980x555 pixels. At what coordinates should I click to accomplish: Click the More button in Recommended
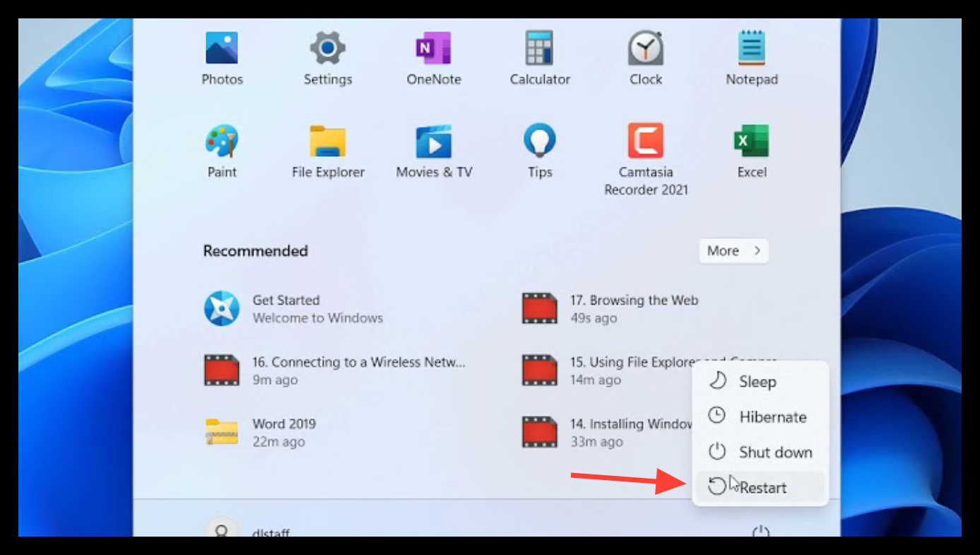734,251
